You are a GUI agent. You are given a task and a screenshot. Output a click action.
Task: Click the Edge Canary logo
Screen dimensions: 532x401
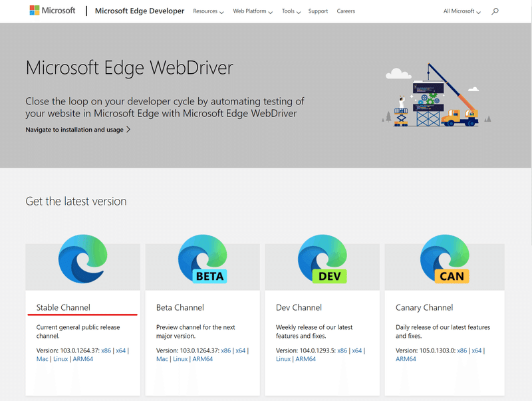(x=442, y=259)
